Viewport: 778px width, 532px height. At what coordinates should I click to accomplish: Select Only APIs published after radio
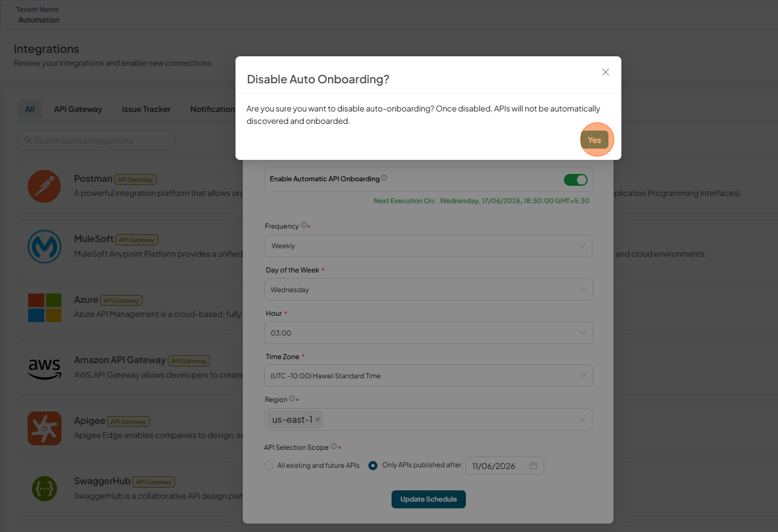coord(373,466)
